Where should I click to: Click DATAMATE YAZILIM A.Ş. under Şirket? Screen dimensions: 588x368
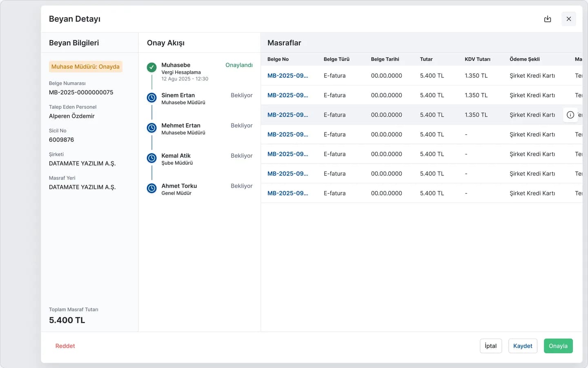pos(82,164)
